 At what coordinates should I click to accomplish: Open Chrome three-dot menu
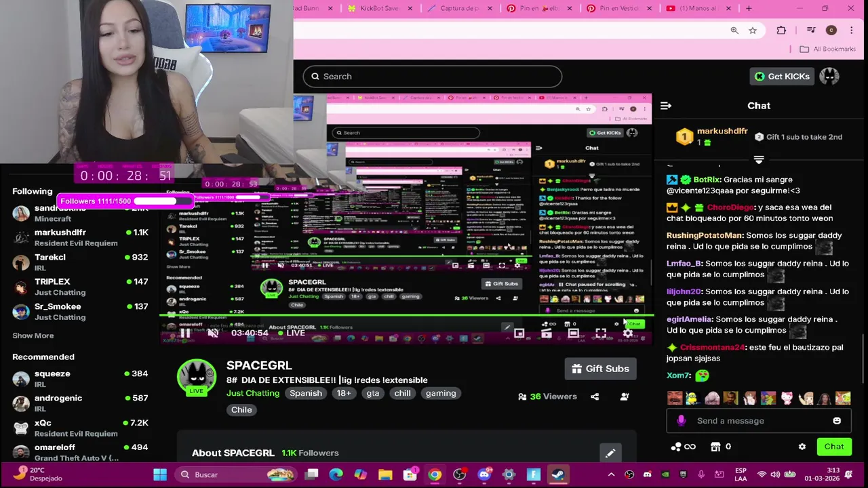pos(852,30)
